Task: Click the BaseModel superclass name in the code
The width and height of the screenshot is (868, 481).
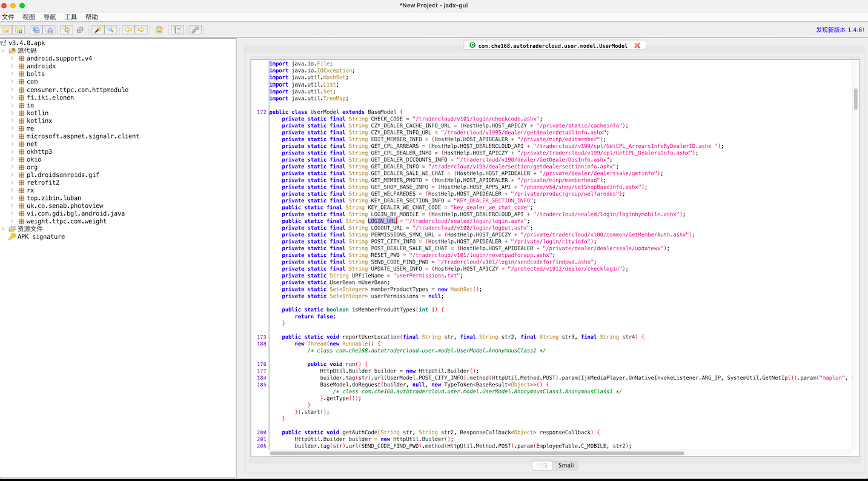Action: pyautogui.click(x=382, y=112)
